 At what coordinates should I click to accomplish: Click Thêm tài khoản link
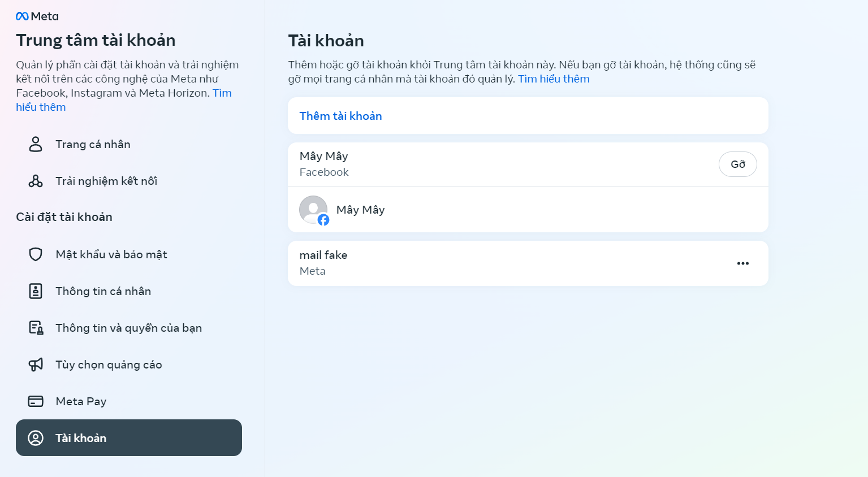tap(340, 116)
